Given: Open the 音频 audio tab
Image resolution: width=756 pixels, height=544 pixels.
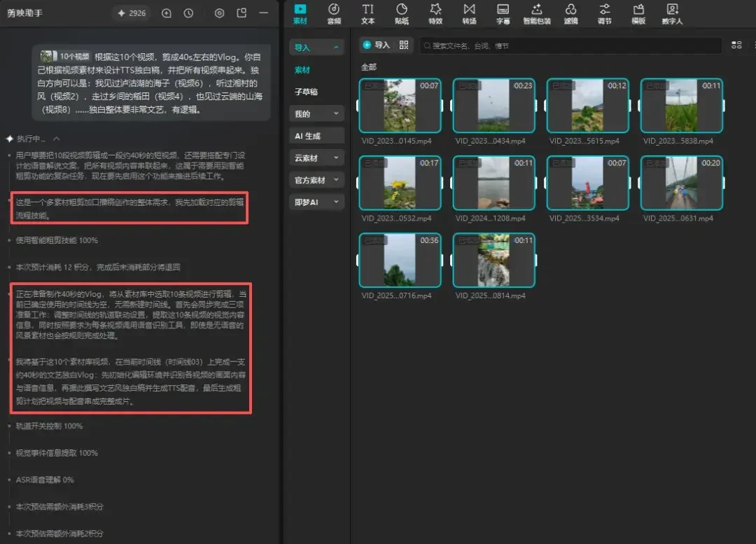Looking at the screenshot, I should (x=334, y=13).
